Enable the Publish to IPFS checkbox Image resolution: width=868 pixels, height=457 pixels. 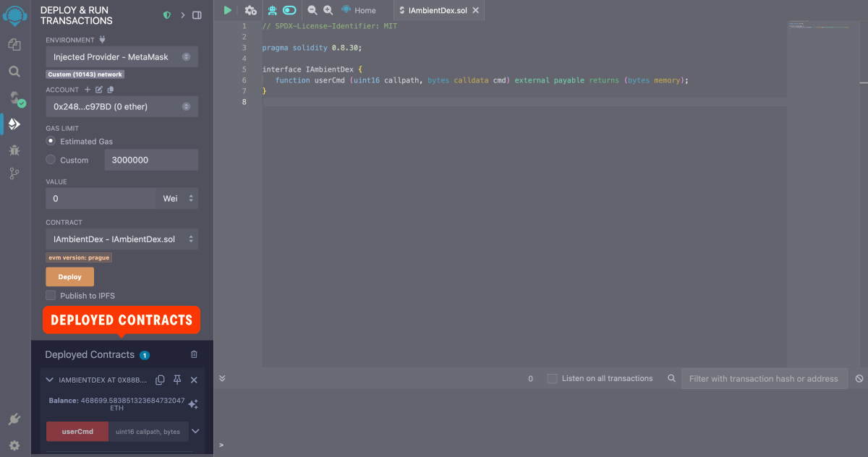(x=51, y=295)
